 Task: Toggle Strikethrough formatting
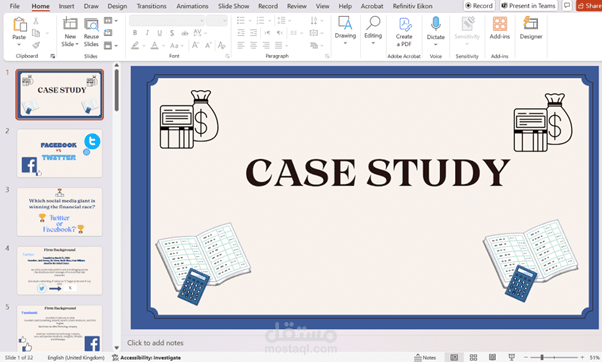(x=185, y=33)
